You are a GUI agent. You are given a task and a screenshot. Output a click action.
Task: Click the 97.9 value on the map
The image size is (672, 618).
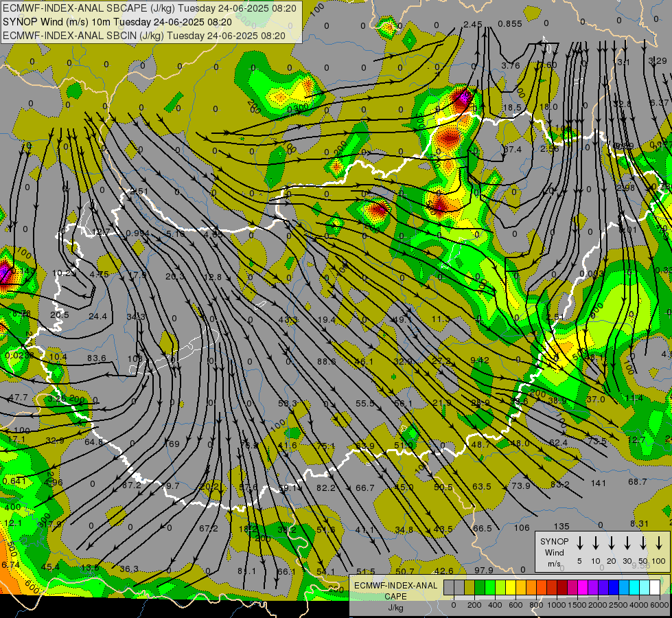point(484,571)
